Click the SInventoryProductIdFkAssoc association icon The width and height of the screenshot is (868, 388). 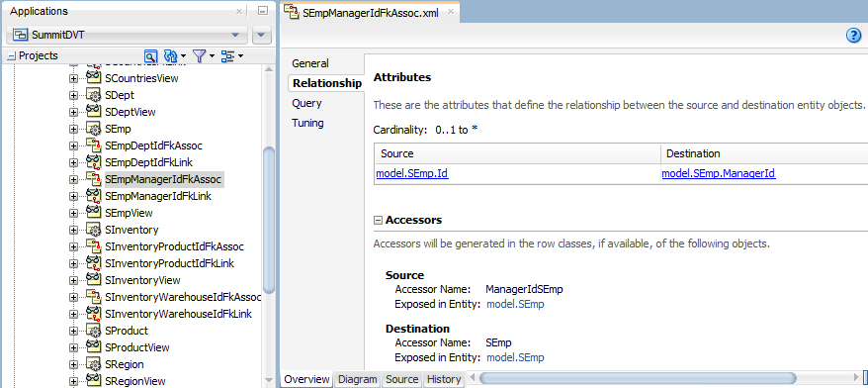93,246
